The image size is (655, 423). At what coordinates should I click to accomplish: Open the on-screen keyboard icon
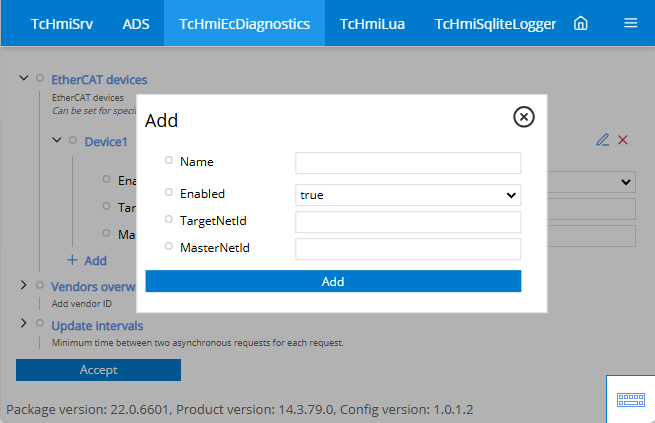pyautogui.click(x=630, y=400)
